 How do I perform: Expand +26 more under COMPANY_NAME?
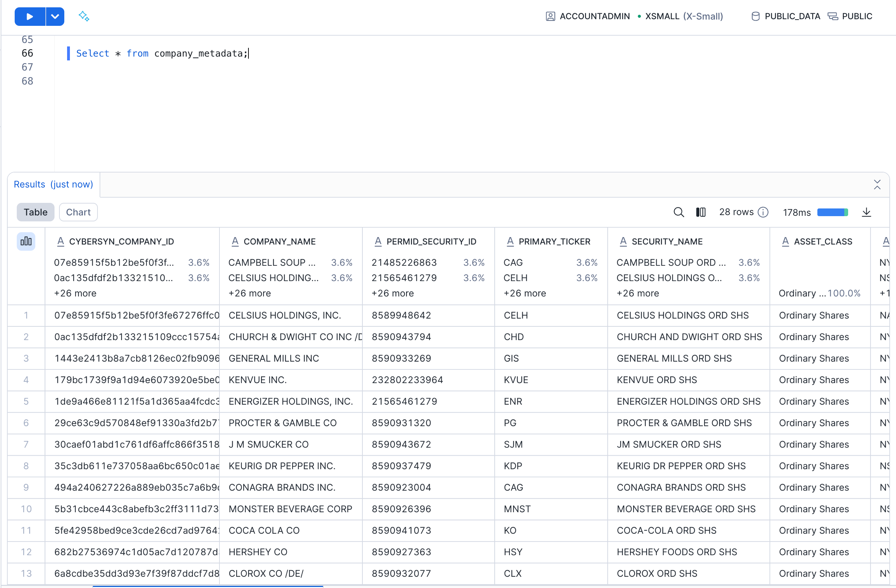[x=249, y=293]
